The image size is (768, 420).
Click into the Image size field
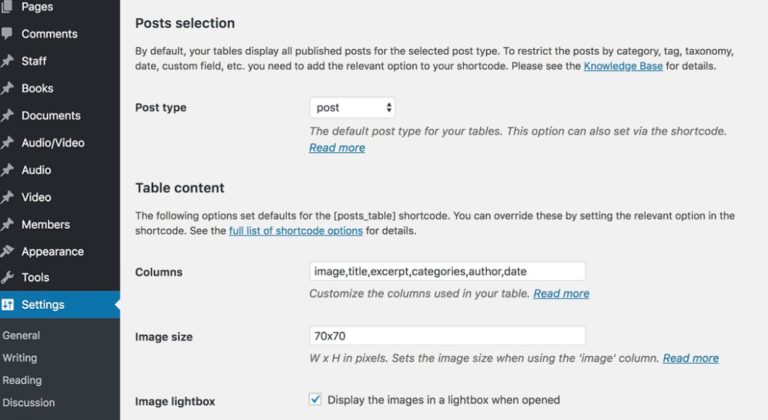pyautogui.click(x=447, y=336)
